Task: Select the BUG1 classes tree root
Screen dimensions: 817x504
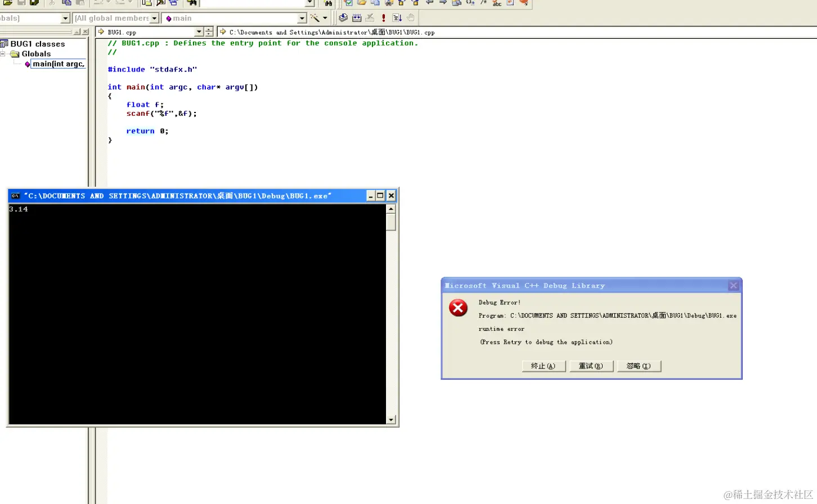Action: (x=38, y=44)
